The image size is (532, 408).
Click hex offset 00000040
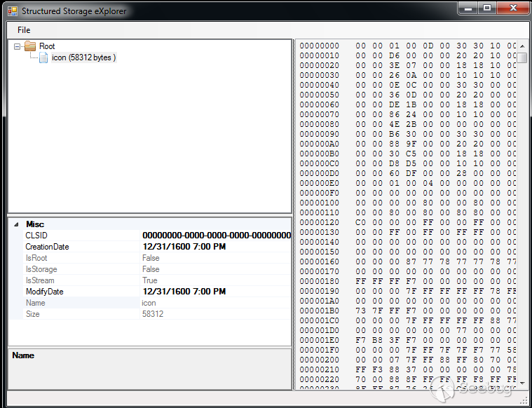[319, 86]
